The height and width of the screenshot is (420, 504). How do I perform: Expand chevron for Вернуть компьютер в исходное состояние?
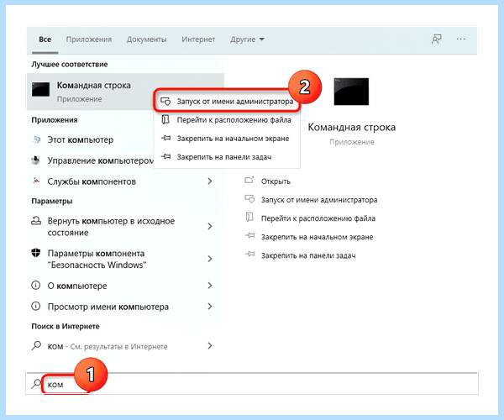coord(210,226)
